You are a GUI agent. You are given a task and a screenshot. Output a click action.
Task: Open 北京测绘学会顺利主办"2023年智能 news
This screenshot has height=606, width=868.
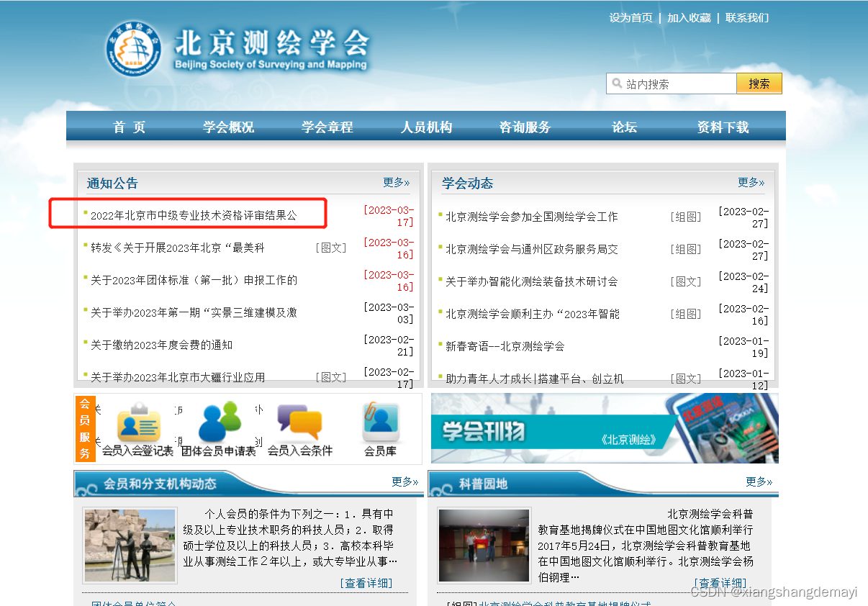(532, 314)
